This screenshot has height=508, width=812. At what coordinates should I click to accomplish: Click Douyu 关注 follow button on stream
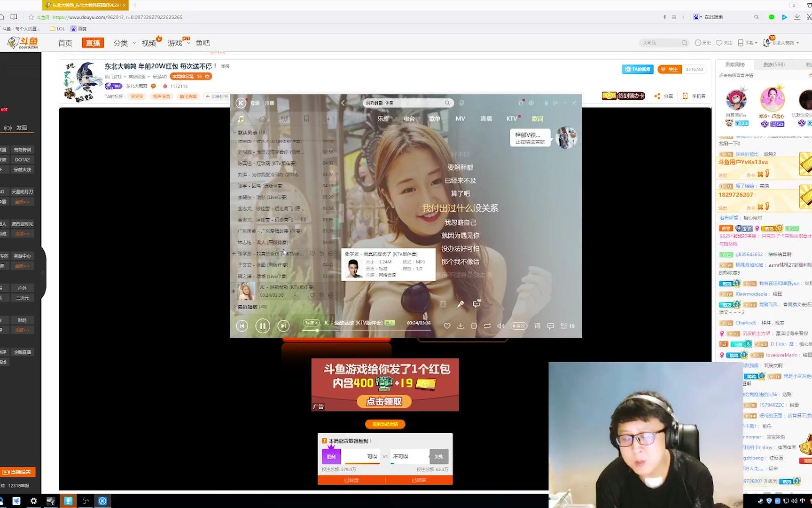tap(670, 69)
